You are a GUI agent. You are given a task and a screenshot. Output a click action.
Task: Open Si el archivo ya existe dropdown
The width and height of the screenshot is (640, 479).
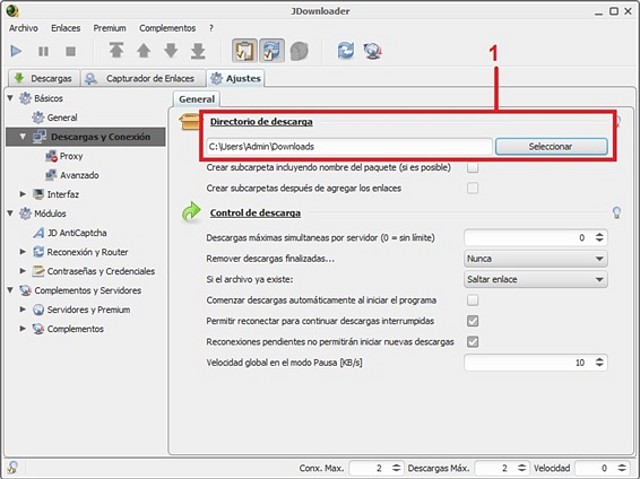click(x=536, y=279)
